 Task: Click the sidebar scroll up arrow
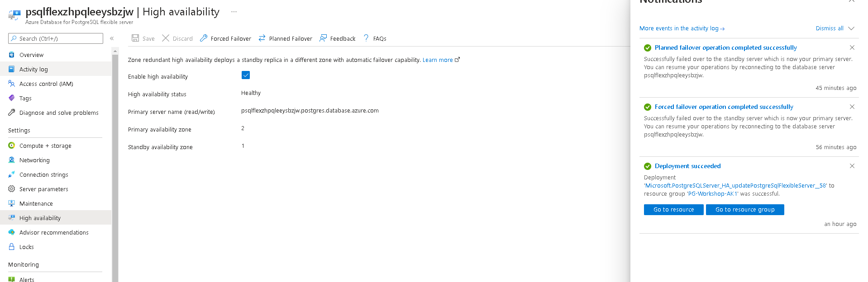(115, 51)
